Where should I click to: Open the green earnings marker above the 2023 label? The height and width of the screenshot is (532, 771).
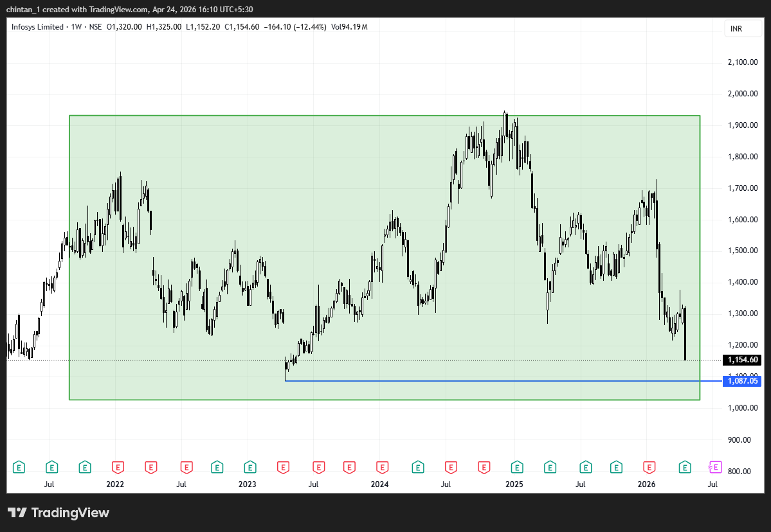click(249, 467)
